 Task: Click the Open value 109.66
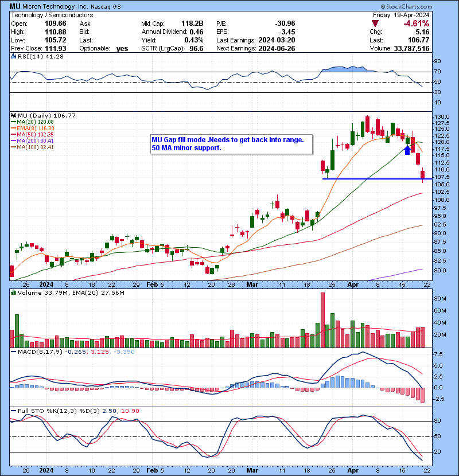pyautogui.click(x=56, y=24)
